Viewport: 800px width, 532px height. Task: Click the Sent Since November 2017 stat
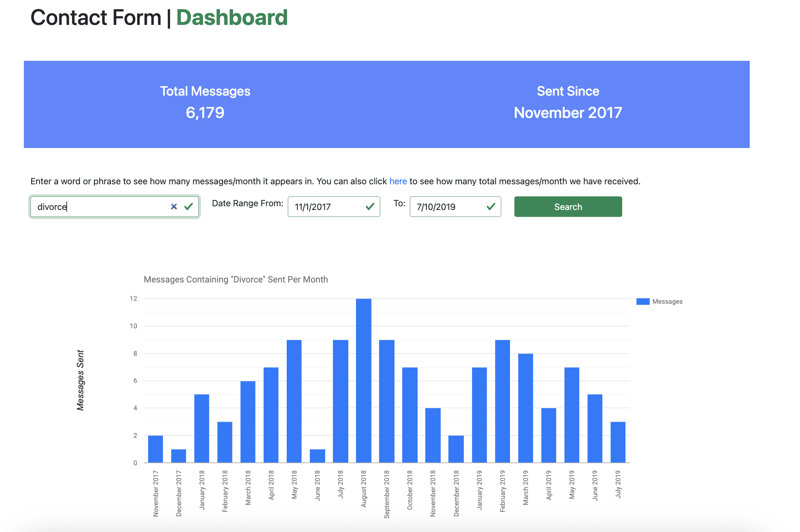568,103
